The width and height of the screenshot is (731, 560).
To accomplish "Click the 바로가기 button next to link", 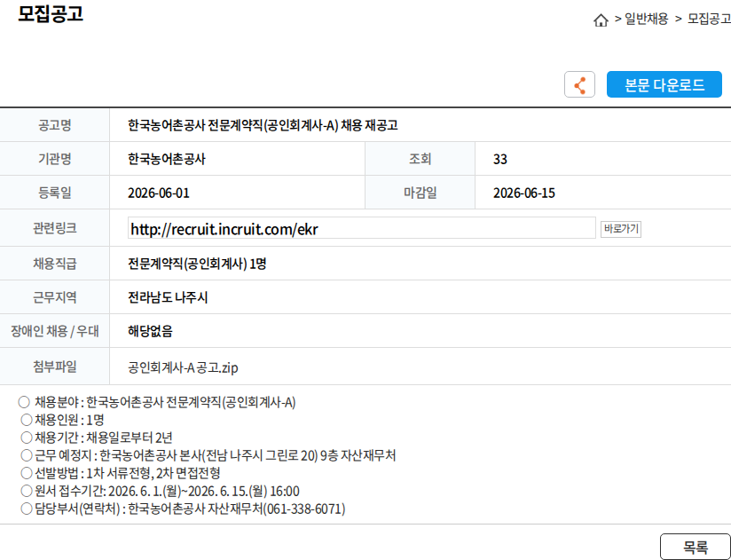I will click(x=620, y=229).
